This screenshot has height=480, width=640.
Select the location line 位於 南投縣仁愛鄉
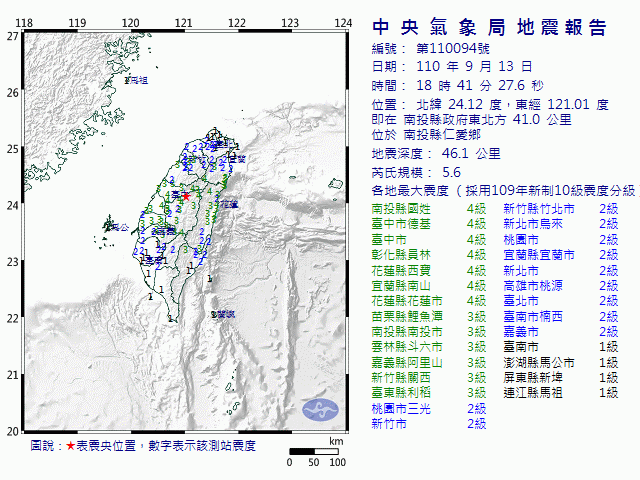[x=426, y=135]
